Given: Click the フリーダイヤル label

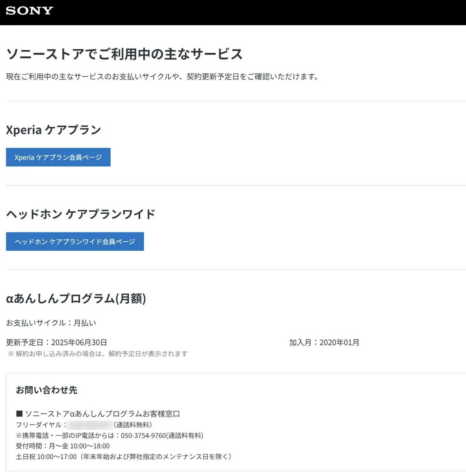Looking at the screenshot, I should pos(41,425).
